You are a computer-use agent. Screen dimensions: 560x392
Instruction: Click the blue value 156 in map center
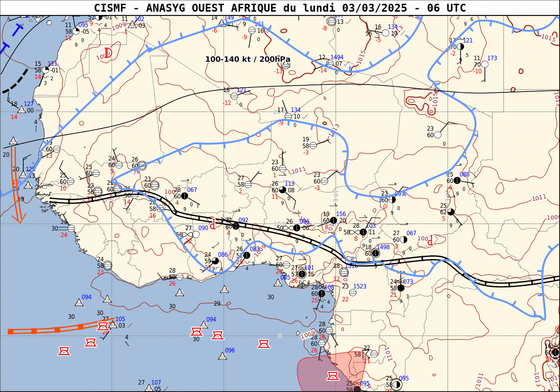click(x=341, y=214)
